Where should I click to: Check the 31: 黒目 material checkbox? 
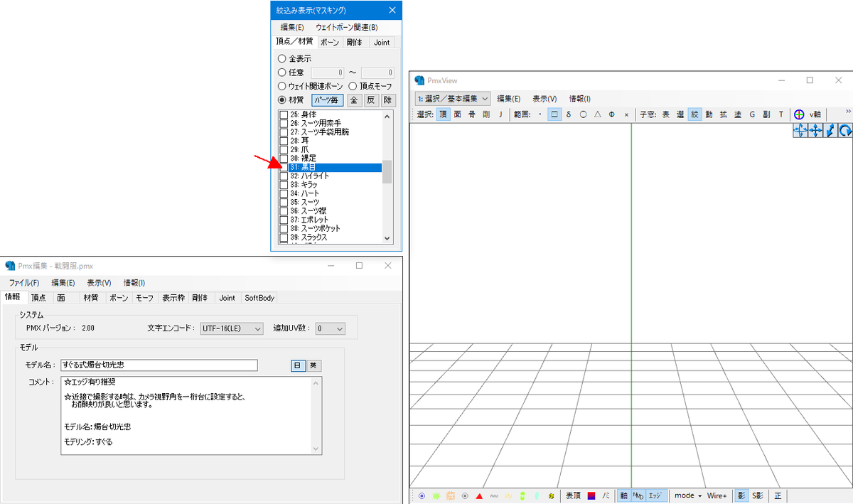click(284, 168)
